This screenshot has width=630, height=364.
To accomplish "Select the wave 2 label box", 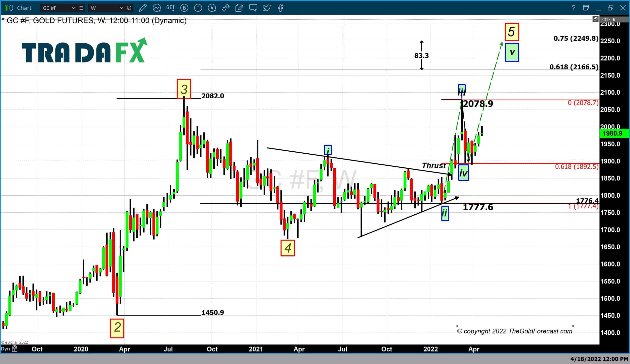I will tap(117, 328).
